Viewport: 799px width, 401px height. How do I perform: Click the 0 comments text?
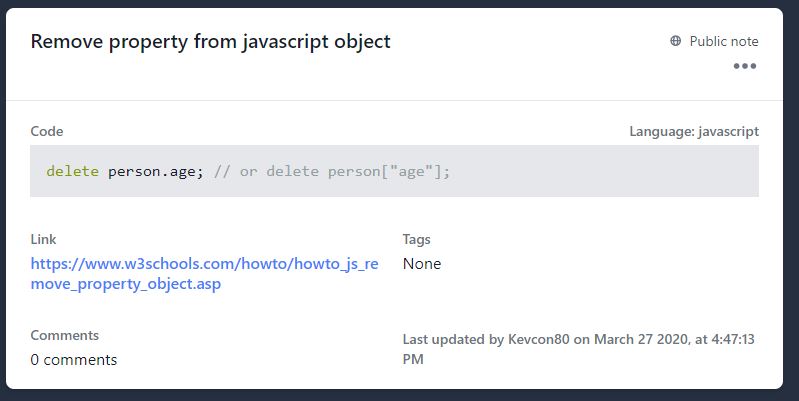[x=74, y=360]
